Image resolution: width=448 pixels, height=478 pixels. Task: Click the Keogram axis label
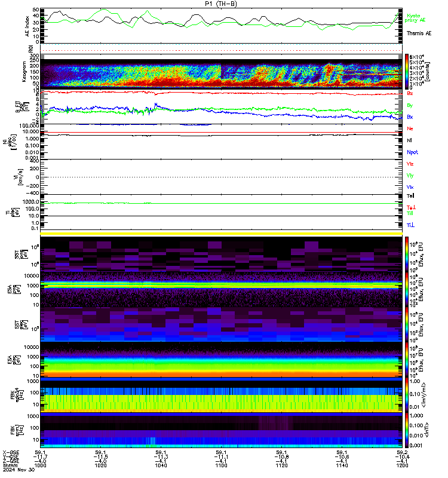[24, 72]
